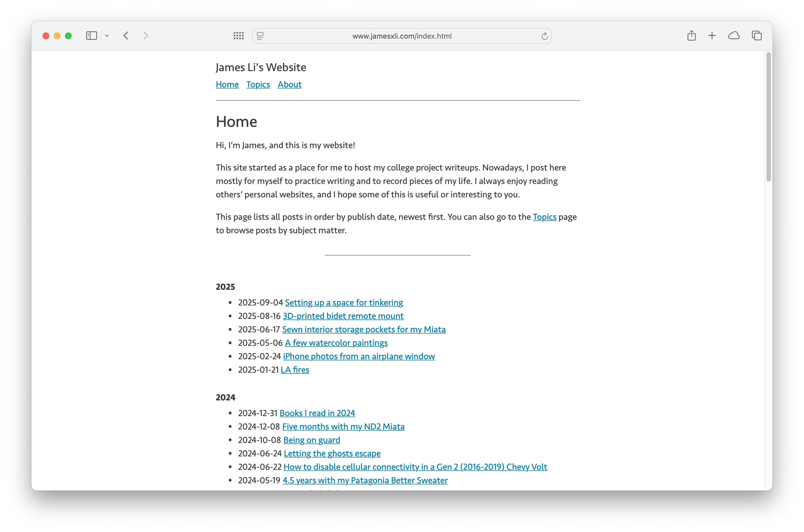Click the page's vertical scrollbar thumb

[x=768, y=117]
